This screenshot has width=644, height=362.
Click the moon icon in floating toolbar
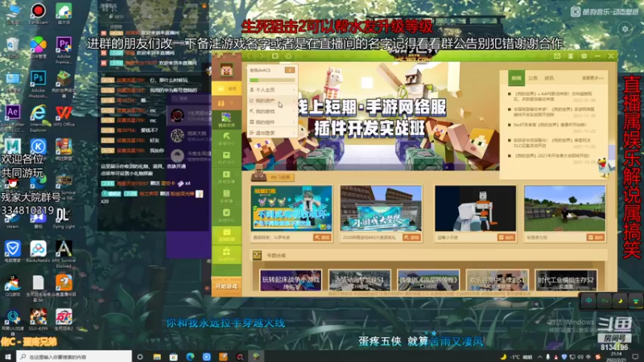pyautogui.click(x=620, y=301)
